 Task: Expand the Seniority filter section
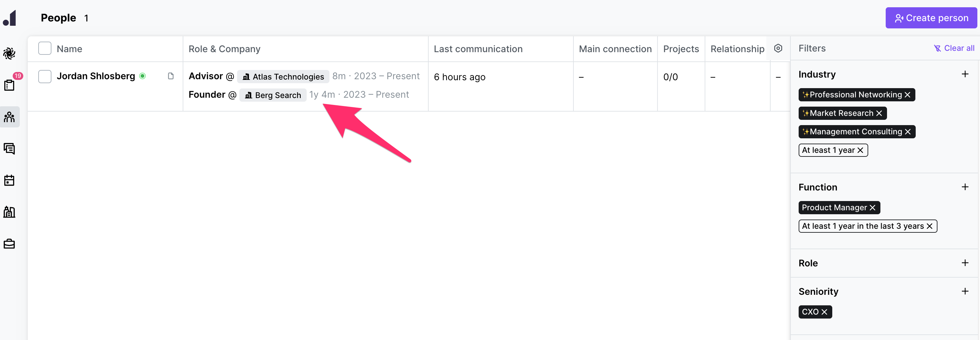tap(965, 291)
